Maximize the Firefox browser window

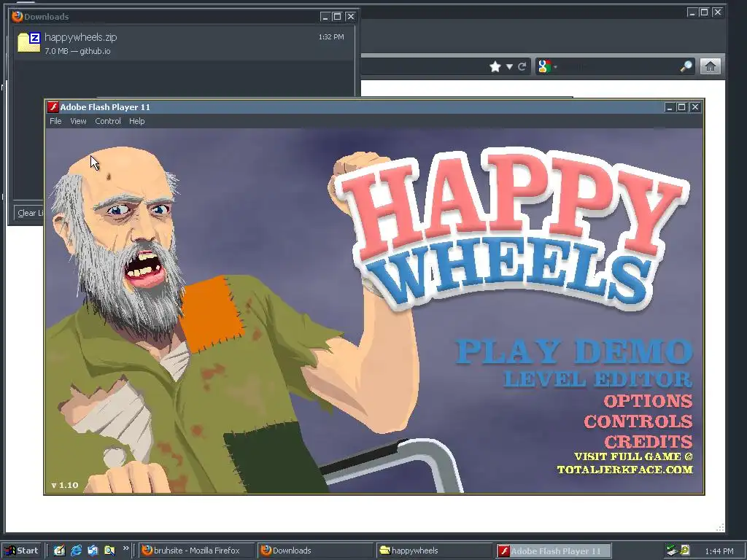(x=704, y=12)
